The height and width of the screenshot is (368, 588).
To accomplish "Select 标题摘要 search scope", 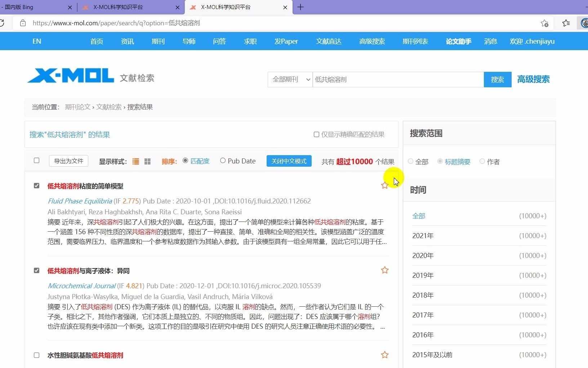I will (440, 161).
